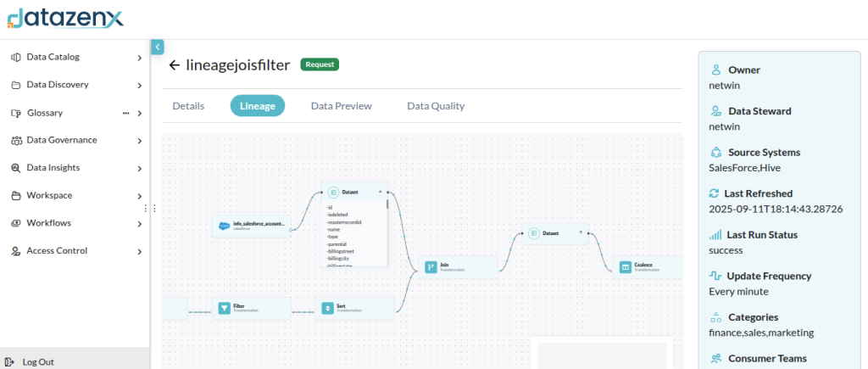Open the Data Preview tab
Viewport: 868px width, 369px height.
pos(341,106)
